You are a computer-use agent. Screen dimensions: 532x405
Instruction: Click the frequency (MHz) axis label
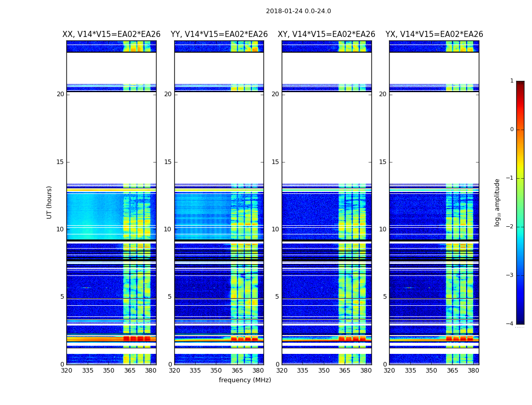(245, 380)
